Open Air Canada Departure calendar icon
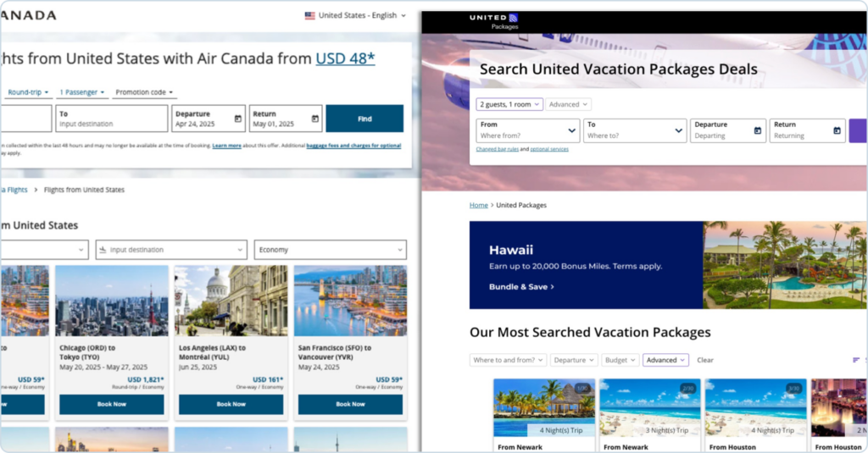The height and width of the screenshot is (453, 868). coord(238,119)
